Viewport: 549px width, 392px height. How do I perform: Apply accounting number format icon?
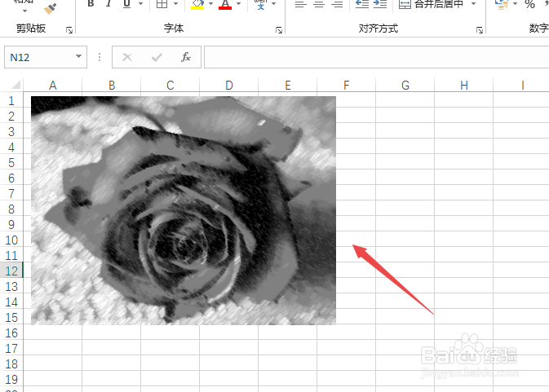(x=501, y=5)
